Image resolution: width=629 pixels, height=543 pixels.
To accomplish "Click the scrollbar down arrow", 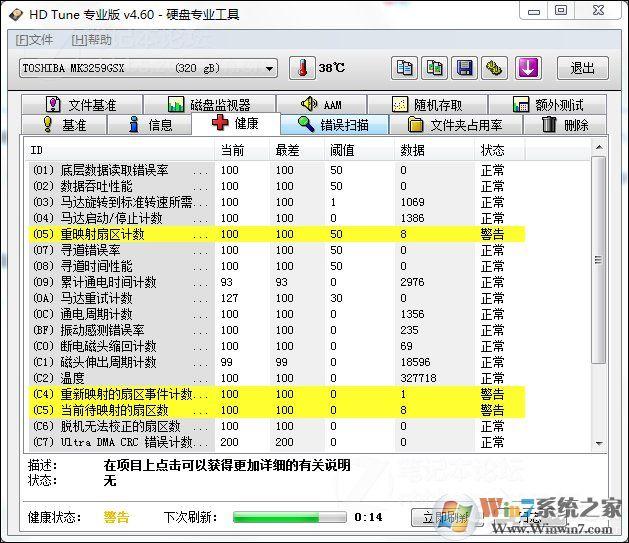I will [599, 443].
